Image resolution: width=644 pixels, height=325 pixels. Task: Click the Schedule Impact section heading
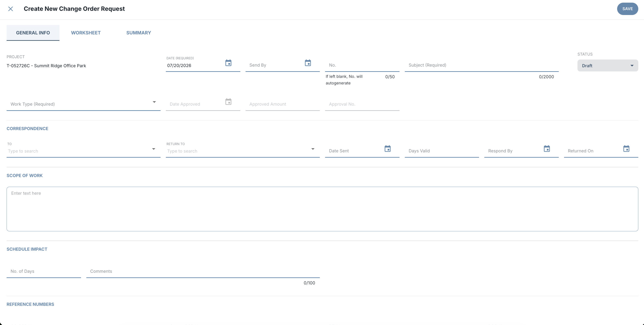point(27,249)
